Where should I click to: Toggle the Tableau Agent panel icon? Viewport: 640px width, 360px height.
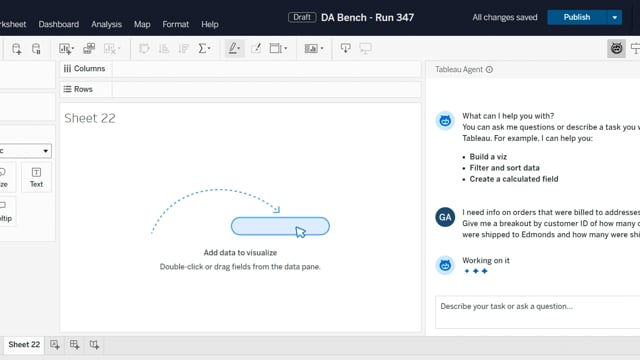[616, 49]
